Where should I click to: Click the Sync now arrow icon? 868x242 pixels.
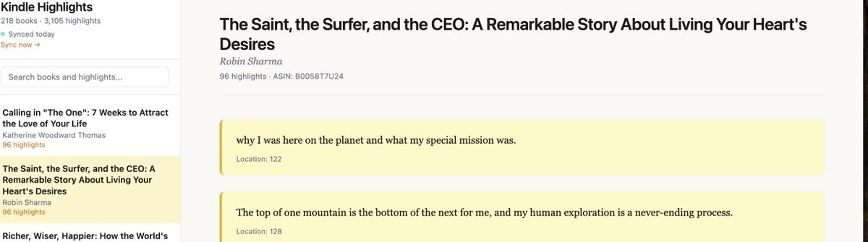click(x=38, y=45)
